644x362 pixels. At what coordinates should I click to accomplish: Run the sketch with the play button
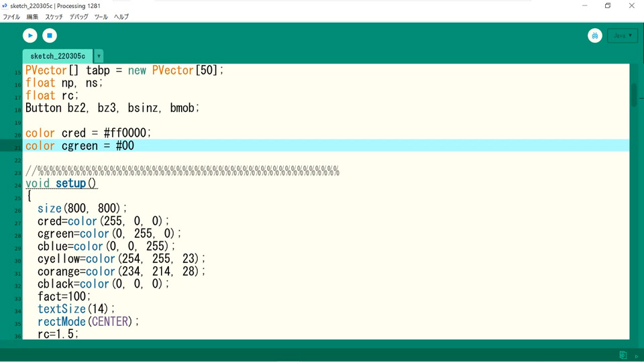tap(30, 36)
